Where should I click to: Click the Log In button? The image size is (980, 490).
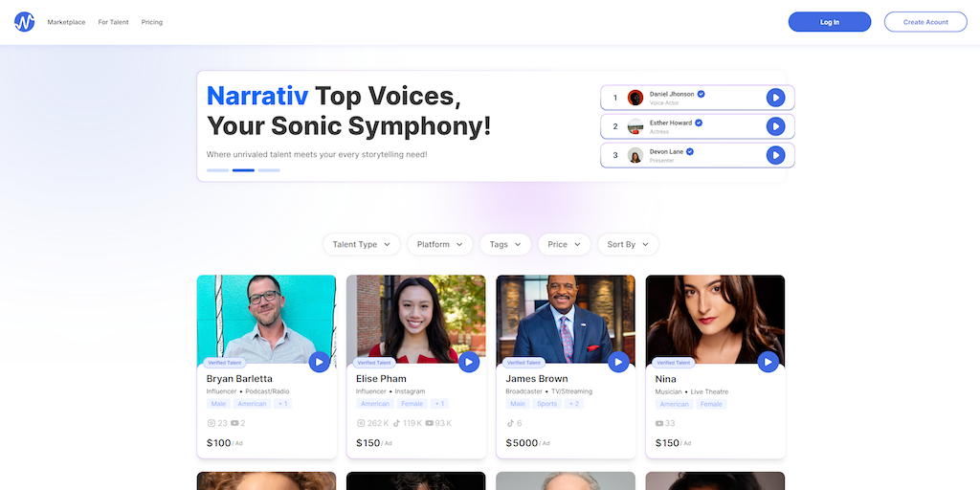tap(830, 22)
